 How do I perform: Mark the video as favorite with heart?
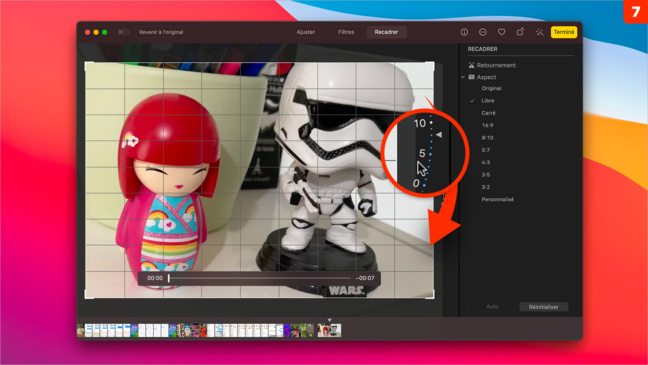coord(501,32)
